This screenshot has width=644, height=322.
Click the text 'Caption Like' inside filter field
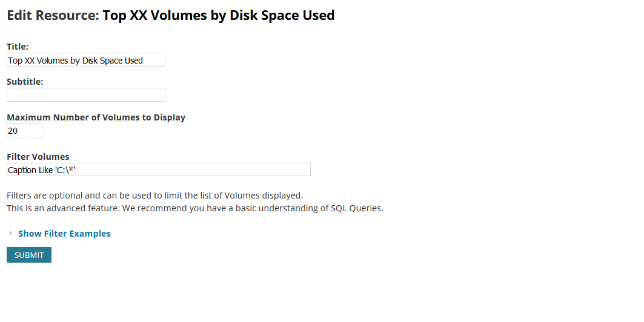(30, 170)
